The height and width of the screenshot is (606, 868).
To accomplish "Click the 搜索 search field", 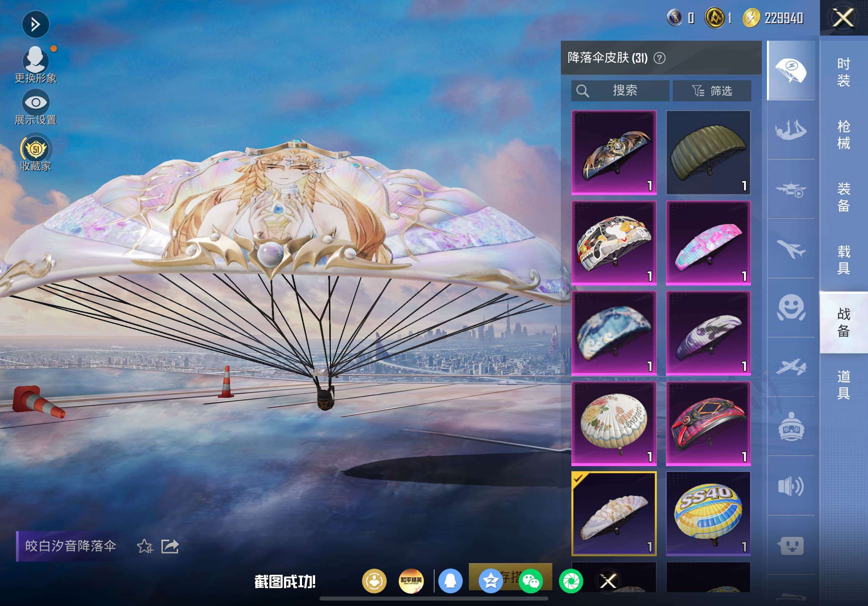I will (620, 91).
